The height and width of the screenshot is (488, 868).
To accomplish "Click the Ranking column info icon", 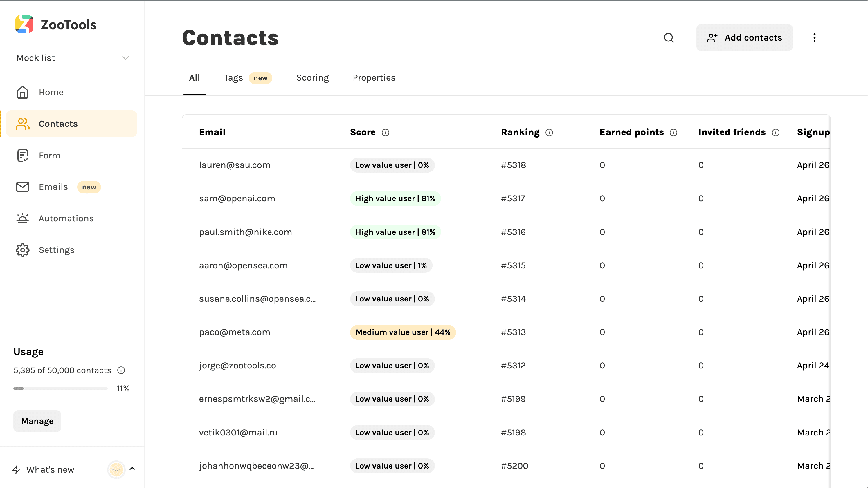I will pos(549,133).
